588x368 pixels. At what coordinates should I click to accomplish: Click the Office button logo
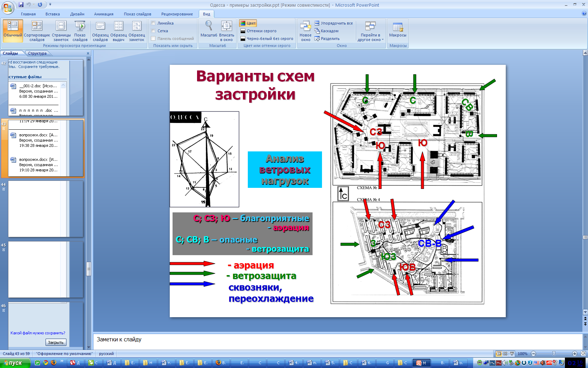tap(7, 7)
